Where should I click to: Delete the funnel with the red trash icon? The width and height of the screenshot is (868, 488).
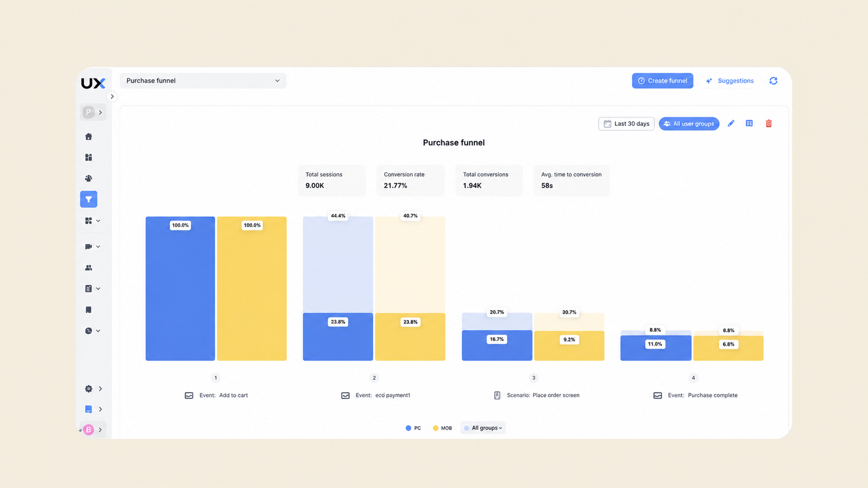(x=769, y=124)
